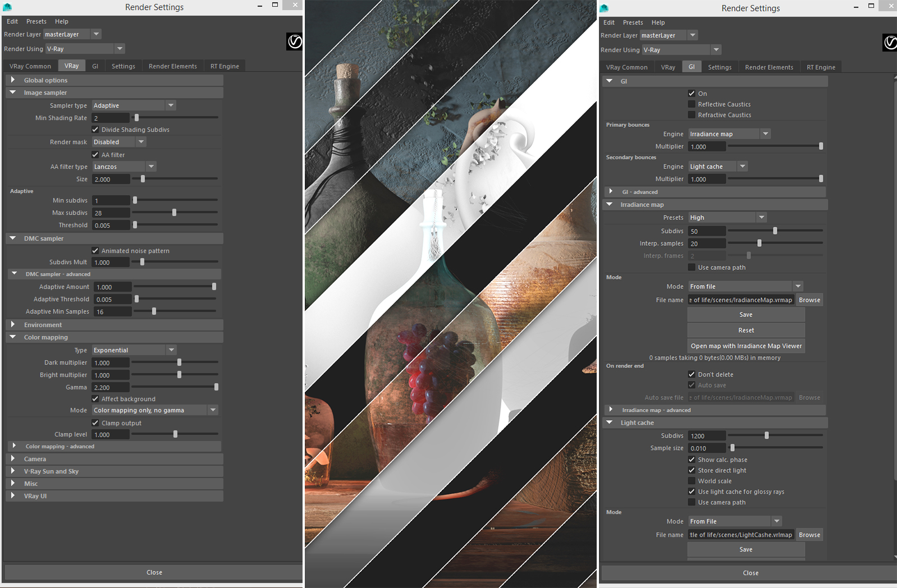Image resolution: width=897 pixels, height=588 pixels.
Task: Open Presets menu in left window
Action: click(x=36, y=21)
